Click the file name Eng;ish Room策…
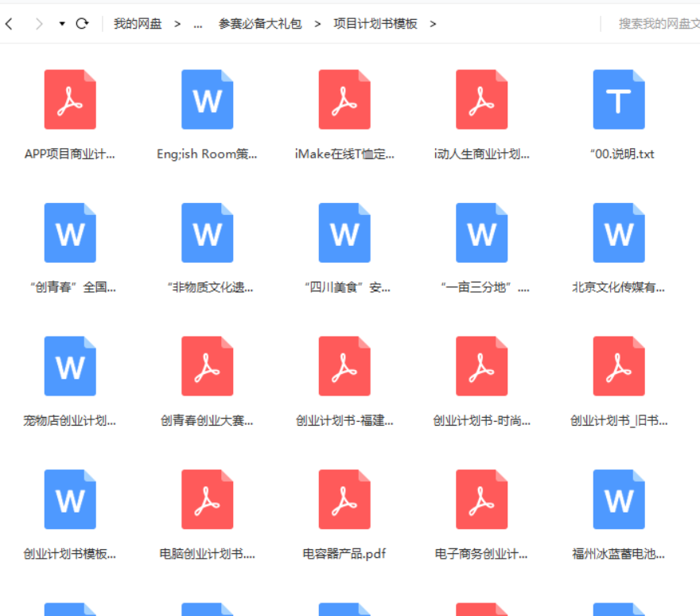 [x=207, y=154]
